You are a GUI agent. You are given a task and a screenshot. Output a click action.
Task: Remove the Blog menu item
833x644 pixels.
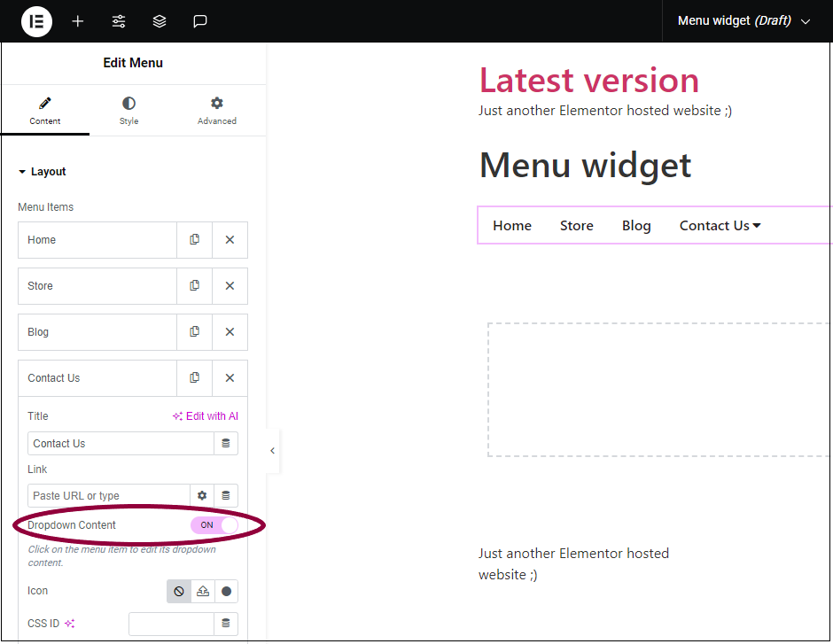coord(230,332)
